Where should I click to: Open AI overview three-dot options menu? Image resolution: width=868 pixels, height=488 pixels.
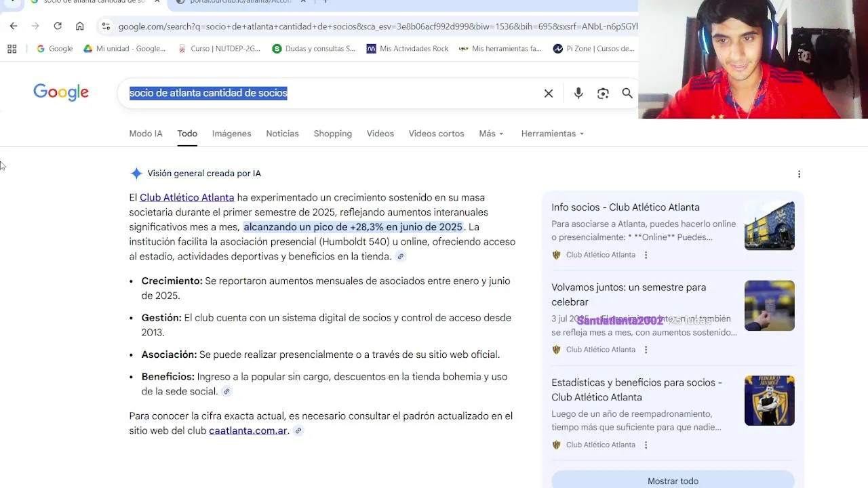pos(799,174)
